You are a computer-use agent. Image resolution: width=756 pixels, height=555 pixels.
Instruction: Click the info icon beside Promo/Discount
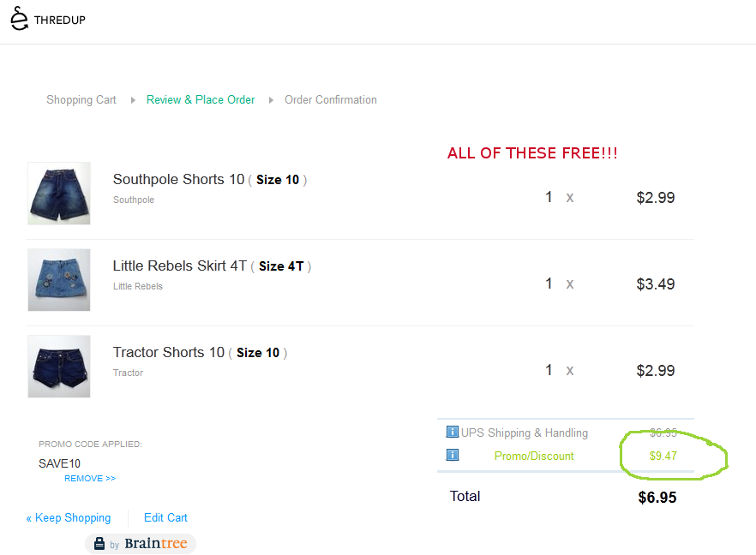click(x=453, y=455)
